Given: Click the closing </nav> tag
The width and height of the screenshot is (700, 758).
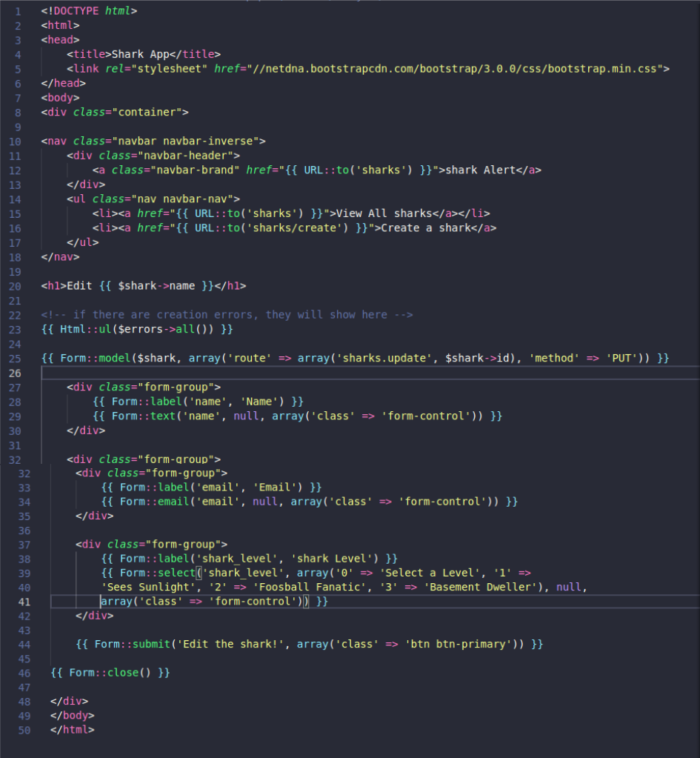Looking at the screenshot, I should (x=60, y=257).
